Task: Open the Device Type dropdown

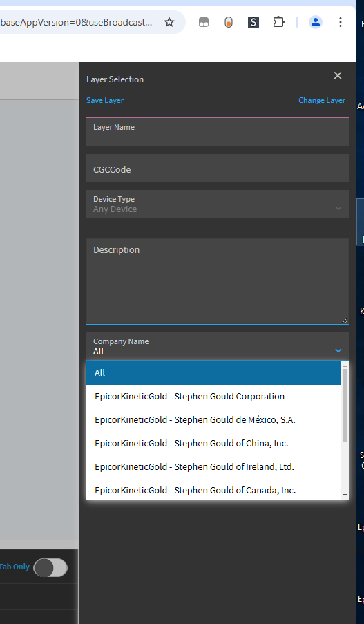Action: pyautogui.click(x=218, y=204)
